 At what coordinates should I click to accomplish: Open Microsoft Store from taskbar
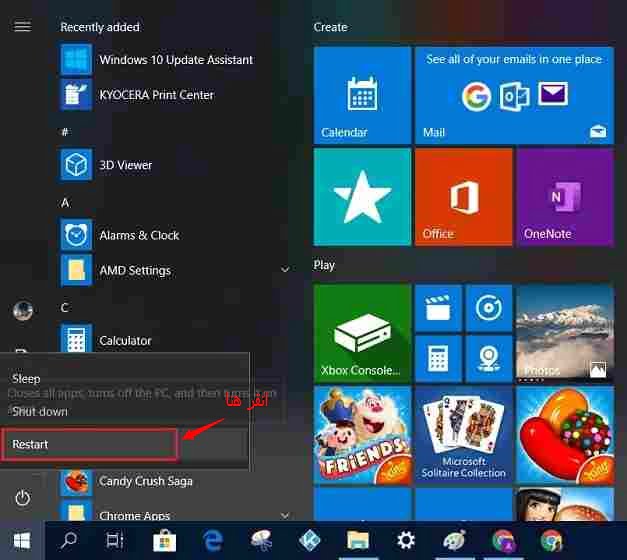(164, 541)
